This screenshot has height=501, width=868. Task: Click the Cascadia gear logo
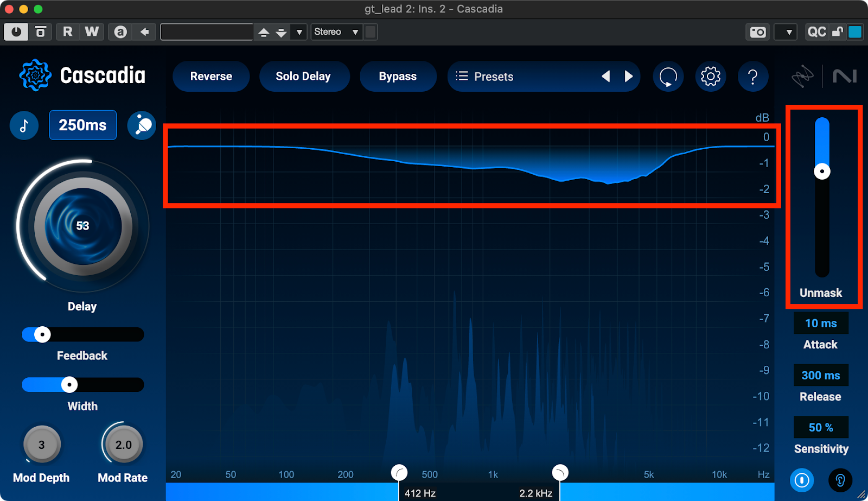[35, 75]
